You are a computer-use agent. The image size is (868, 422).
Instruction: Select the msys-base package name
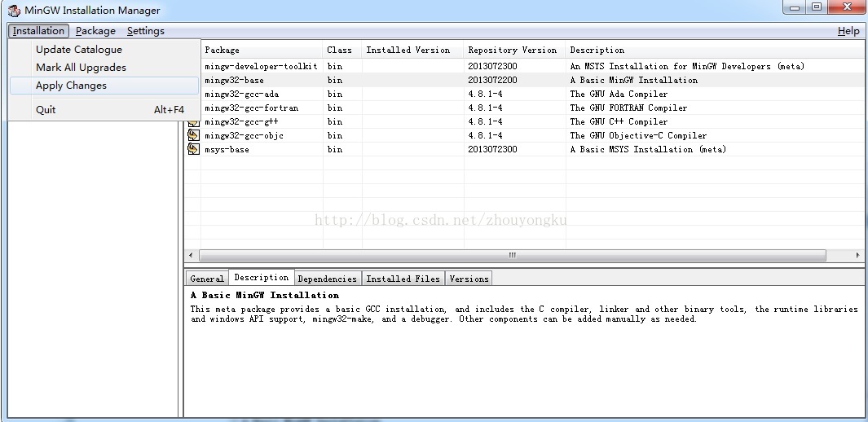pos(227,149)
